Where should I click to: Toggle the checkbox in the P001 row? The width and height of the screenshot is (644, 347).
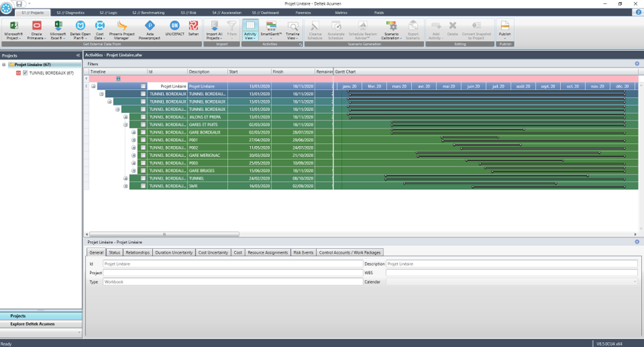143,140
